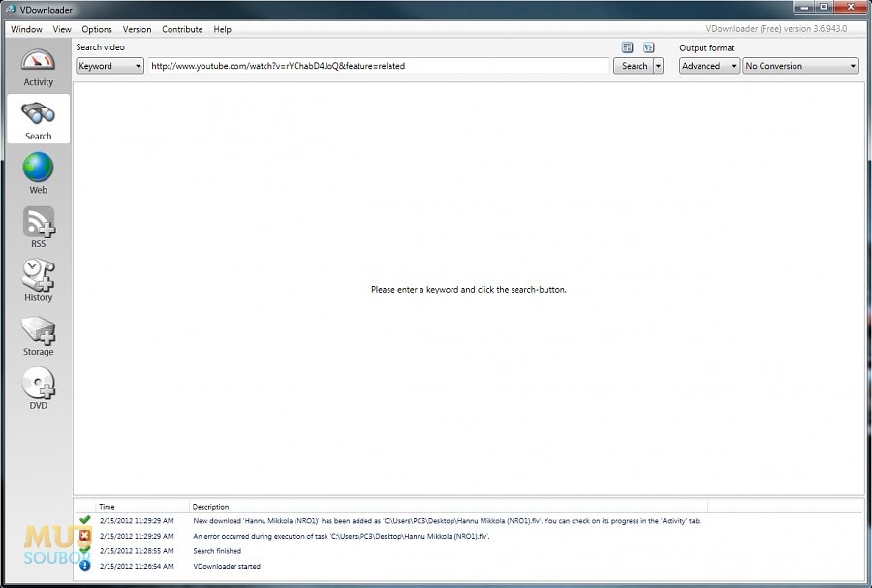The width and height of the screenshot is (872, 588).
Task: Click the Search button
Action: [x=634, y=66]
